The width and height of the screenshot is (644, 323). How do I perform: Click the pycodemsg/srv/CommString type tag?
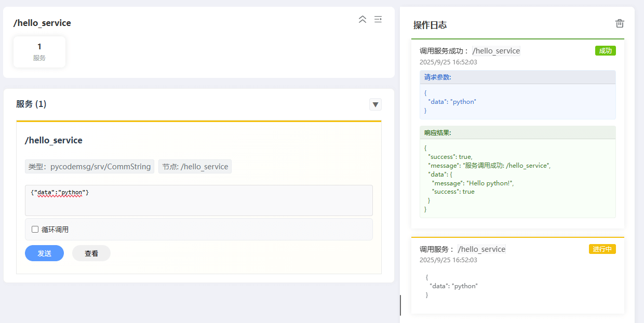[x=89, y=167]
